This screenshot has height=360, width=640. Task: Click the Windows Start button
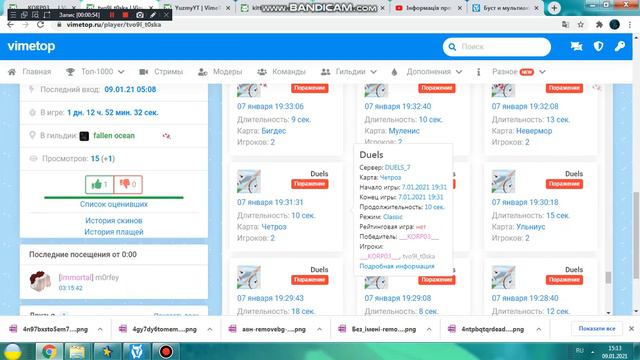(13, 352)
